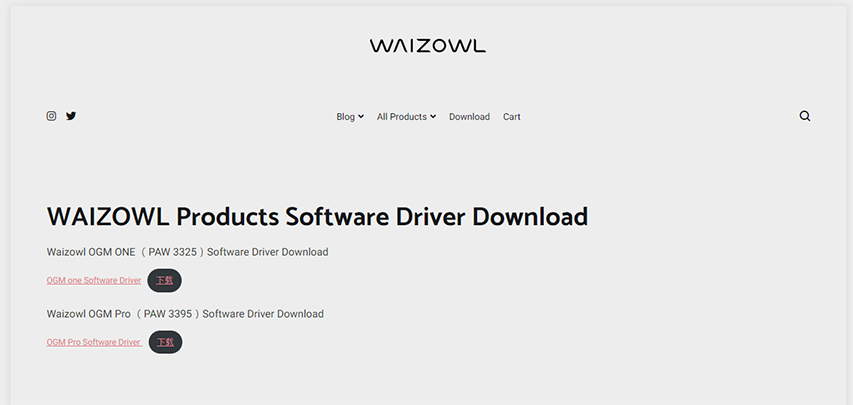Click the Waizowl OGM Pro PAW 3395 text
853x405 pixels.
pos(185,314)
